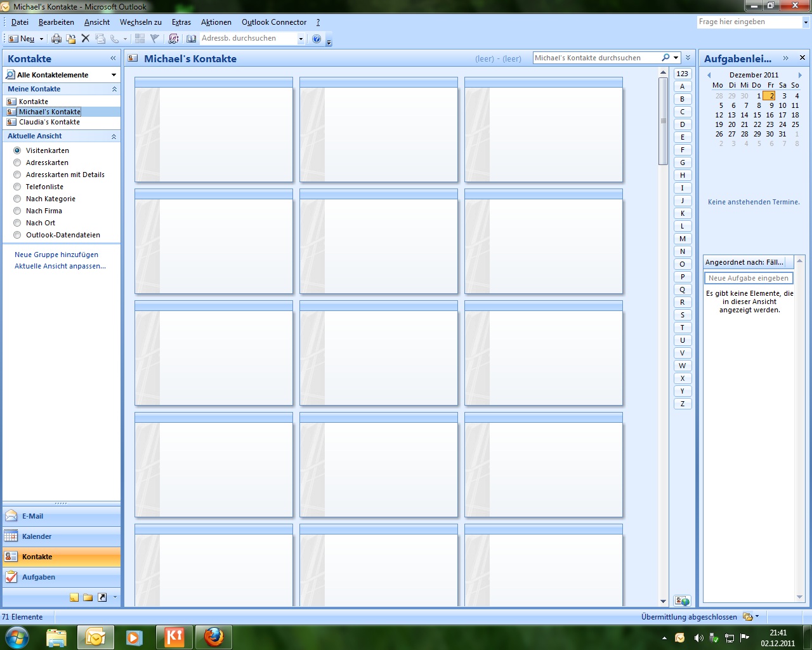Click the Neue Gruppe hinzufügen link
Screen dimensions: 812x650
(x=56, y=255)
